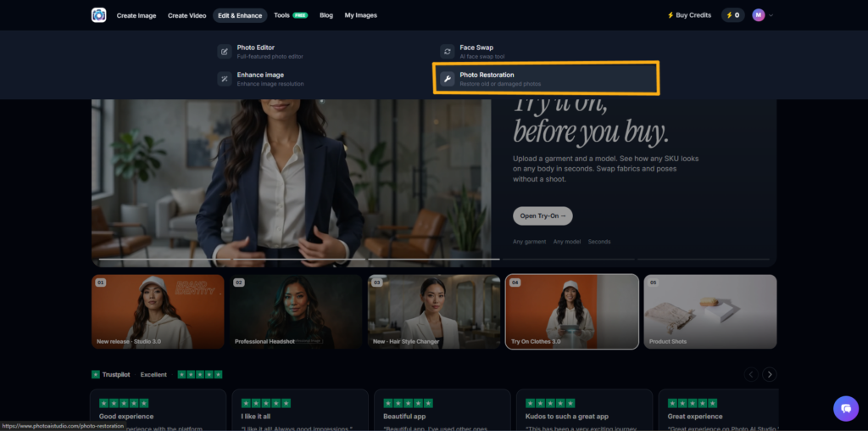Click the Trustpilot five-star rating

(200, 374)
